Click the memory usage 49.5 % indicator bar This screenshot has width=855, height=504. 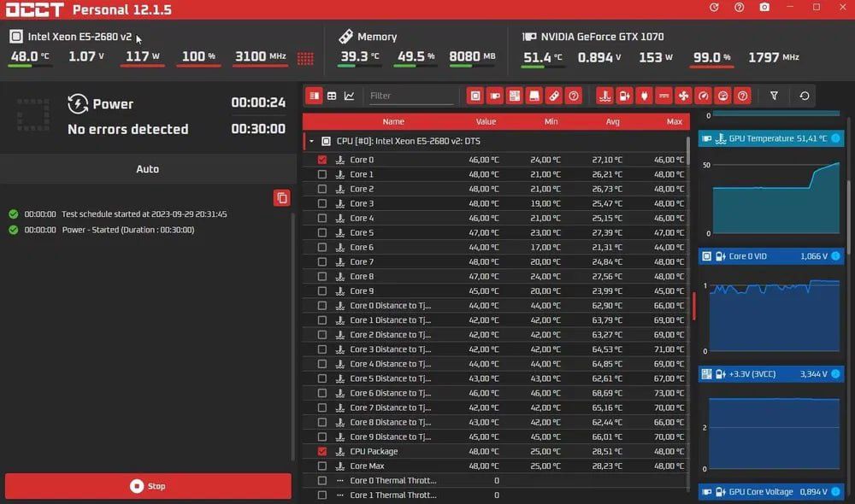click(416, 66)
